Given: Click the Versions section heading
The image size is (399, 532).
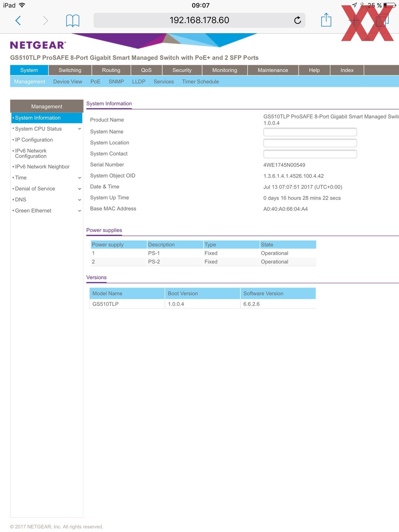Looking at the screenshot, I should (96, 278).
